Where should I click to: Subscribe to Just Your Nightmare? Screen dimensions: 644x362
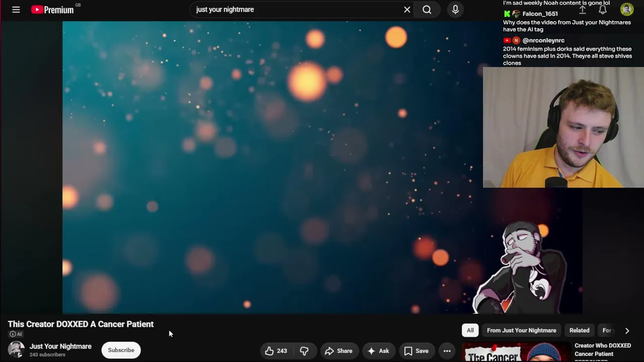[x=121, y=350]
